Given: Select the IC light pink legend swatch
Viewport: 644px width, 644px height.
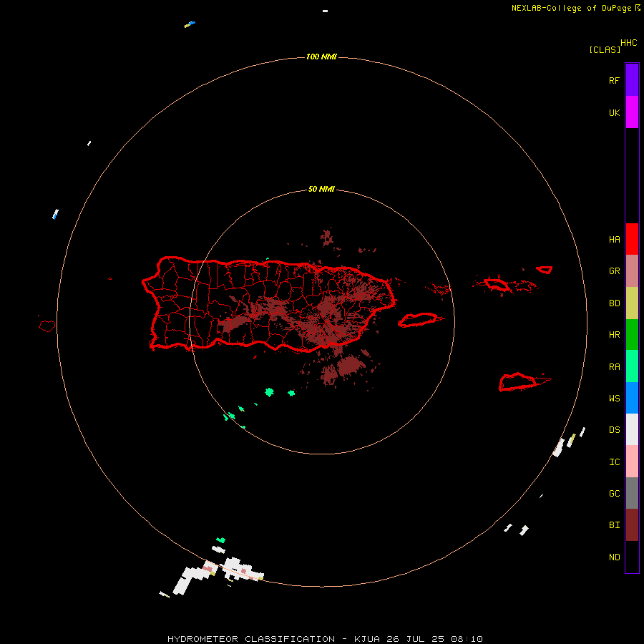Looking at the screenshot, I should (632, 462).
